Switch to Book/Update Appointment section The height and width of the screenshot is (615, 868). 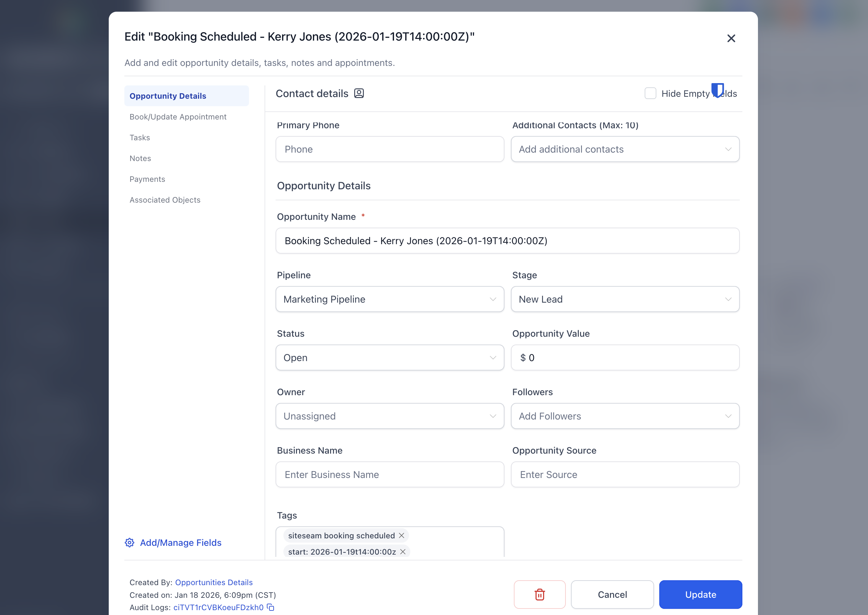click(x=178, y=117)
